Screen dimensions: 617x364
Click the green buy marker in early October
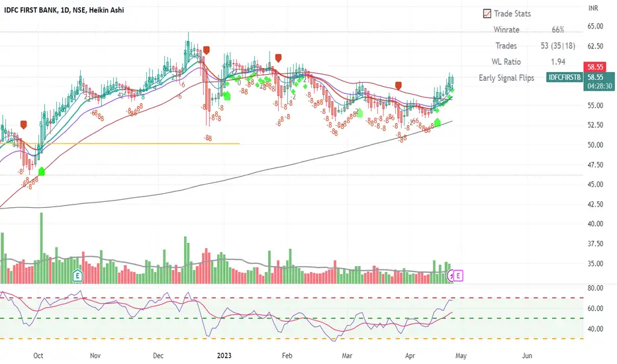(x=41, y=171)
